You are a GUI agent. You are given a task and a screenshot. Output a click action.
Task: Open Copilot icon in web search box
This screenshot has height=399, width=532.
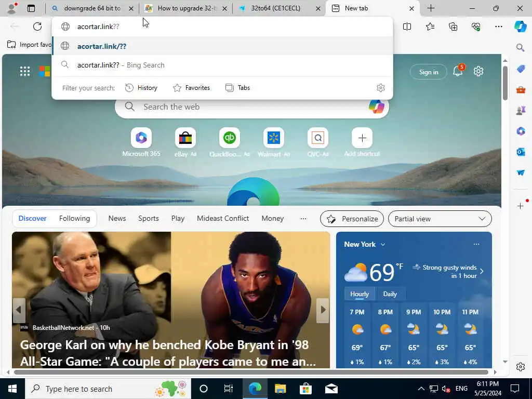[376, 107]
